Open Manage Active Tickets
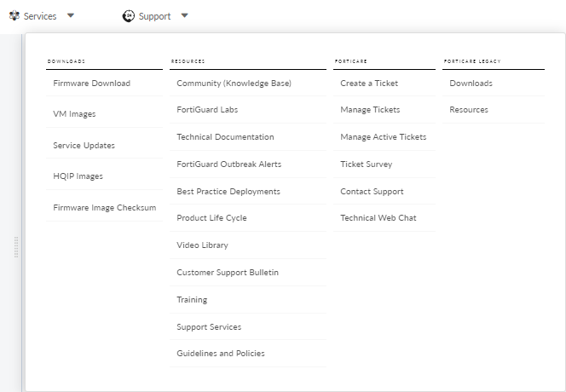The width and height of the screenshot is (566, 392). 384,137
